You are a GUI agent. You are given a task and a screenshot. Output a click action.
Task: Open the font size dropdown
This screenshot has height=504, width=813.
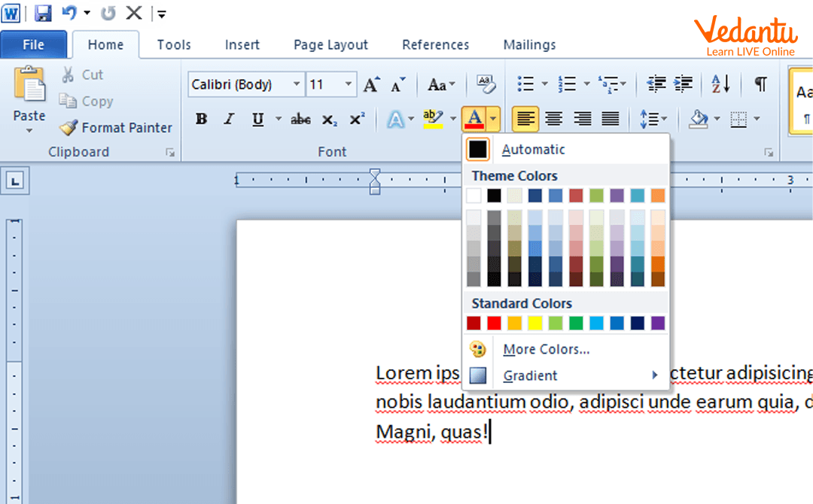tap(349, 85)
